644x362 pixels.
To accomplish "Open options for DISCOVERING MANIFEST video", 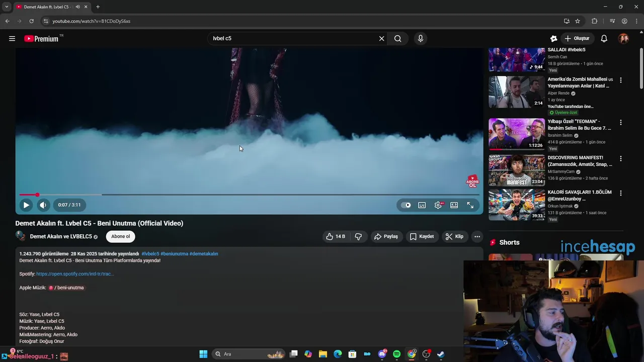I will (x=620, y=158).
